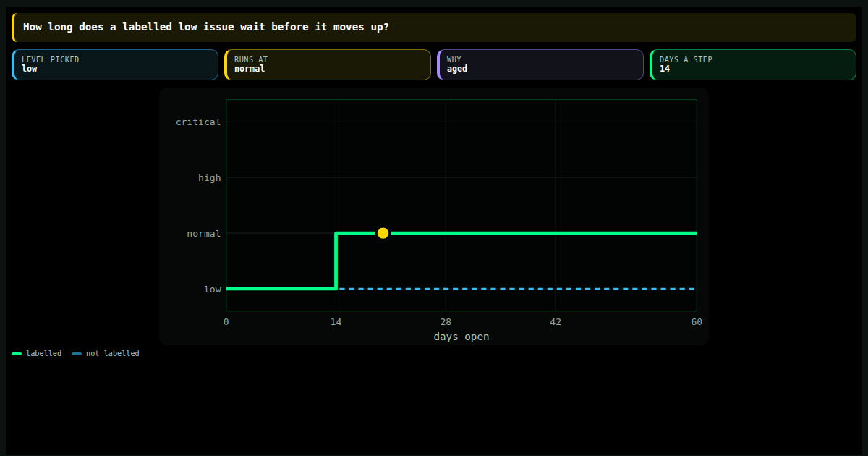Click the 42 tick on the days axis
Image resolution: width=868 pixels, height=456 pixels.
pyautogui.click(x=556, y=322)
